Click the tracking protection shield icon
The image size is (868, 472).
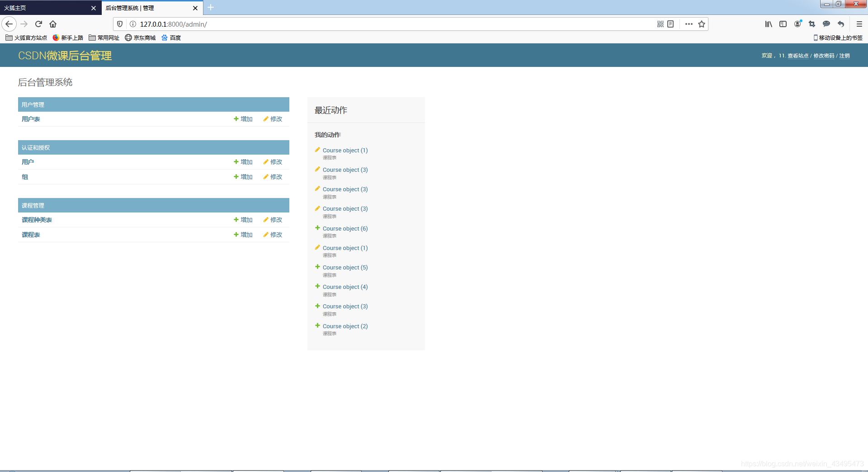[120, 24]
